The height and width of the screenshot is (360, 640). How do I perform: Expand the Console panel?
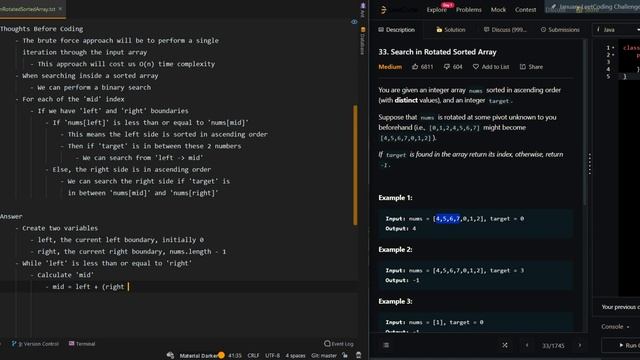pyautogui.click(x=615, y=327)
